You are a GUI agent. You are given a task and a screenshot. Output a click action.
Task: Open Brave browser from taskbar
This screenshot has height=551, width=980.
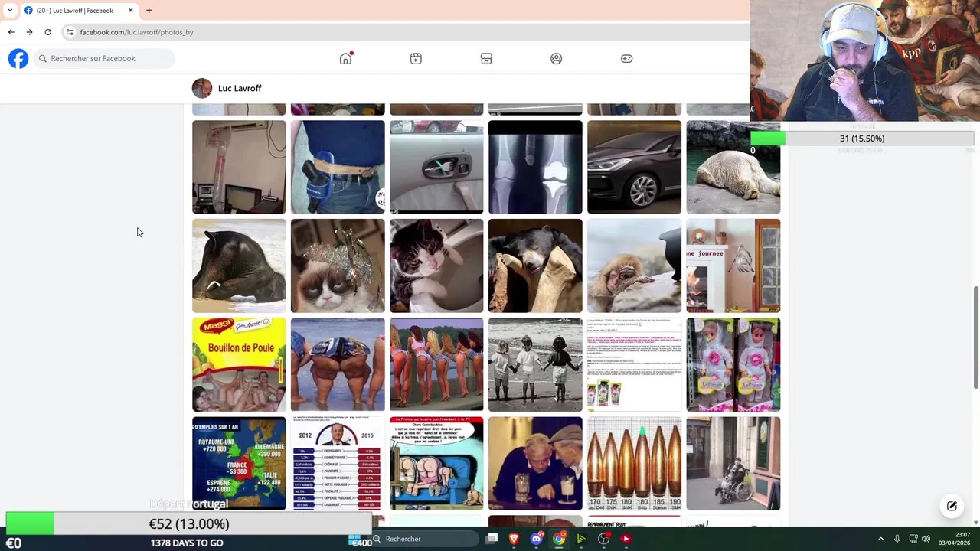coord(514,539)
